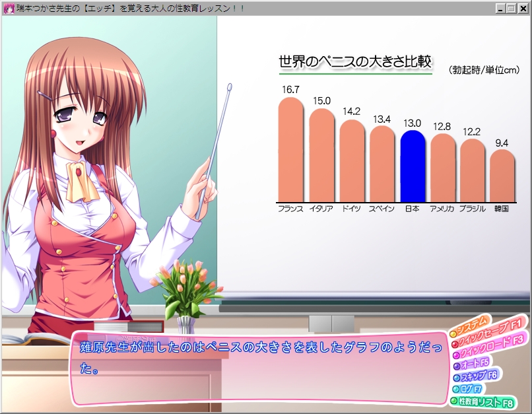The image size is (532, 414).
Task: Click the クイックロード F3 button
Action: [491, 345]
